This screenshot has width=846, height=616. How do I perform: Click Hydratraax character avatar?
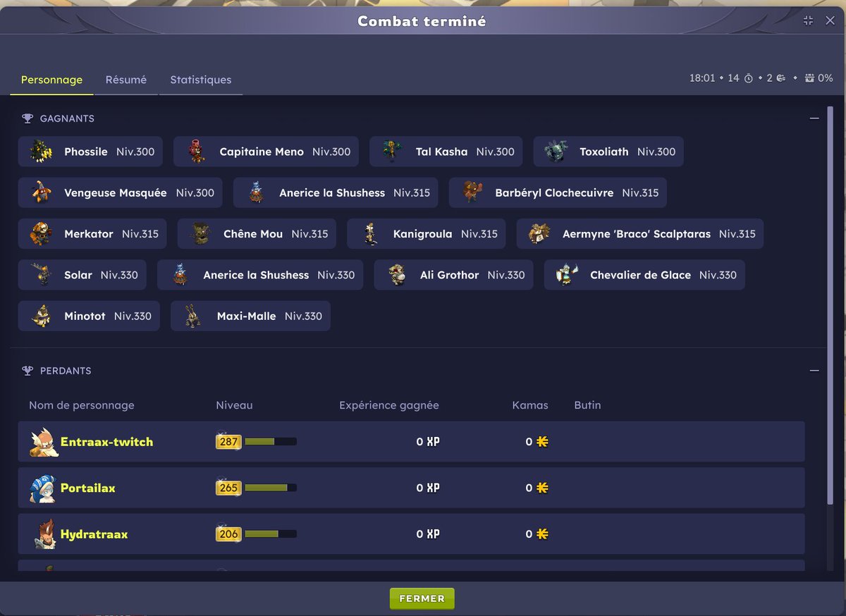pos(44,534)
